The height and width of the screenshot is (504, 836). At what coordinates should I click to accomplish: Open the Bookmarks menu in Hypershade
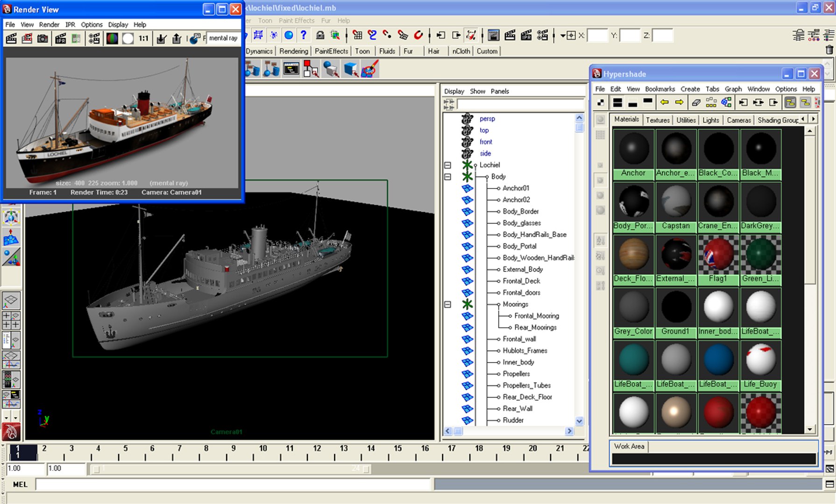pos(660,89)
